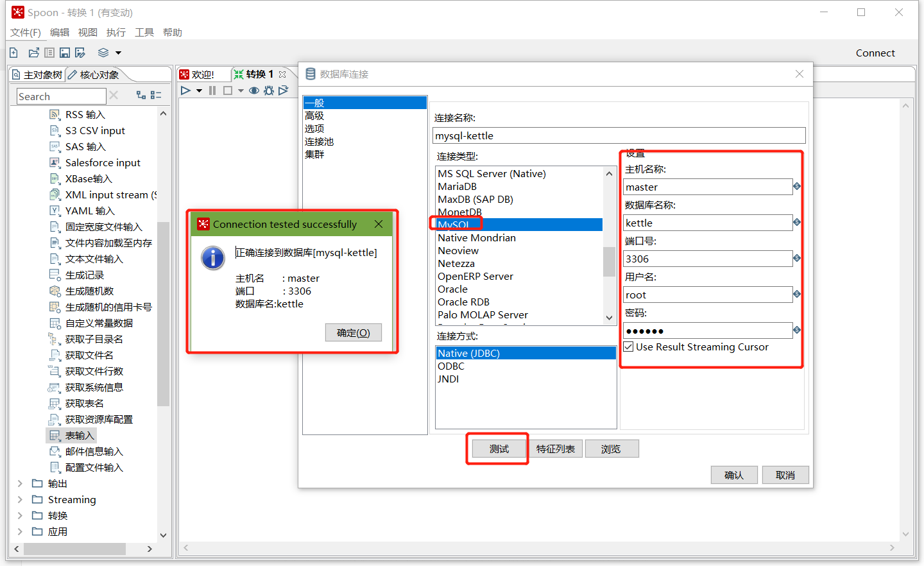Open a file via toolbar folder icon
924x566 pixels.
click(x=33, y=53)
